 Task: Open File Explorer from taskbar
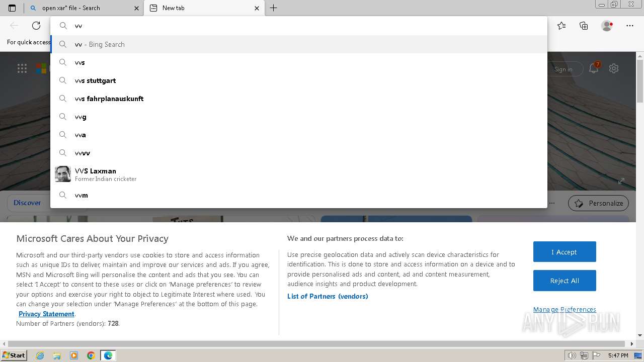click(57, 355)
